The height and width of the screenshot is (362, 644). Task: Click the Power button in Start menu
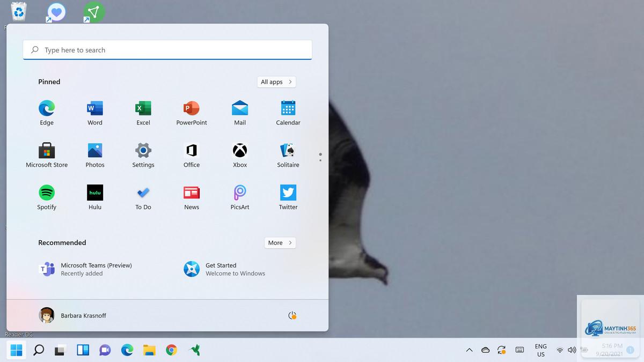(292, 315)
